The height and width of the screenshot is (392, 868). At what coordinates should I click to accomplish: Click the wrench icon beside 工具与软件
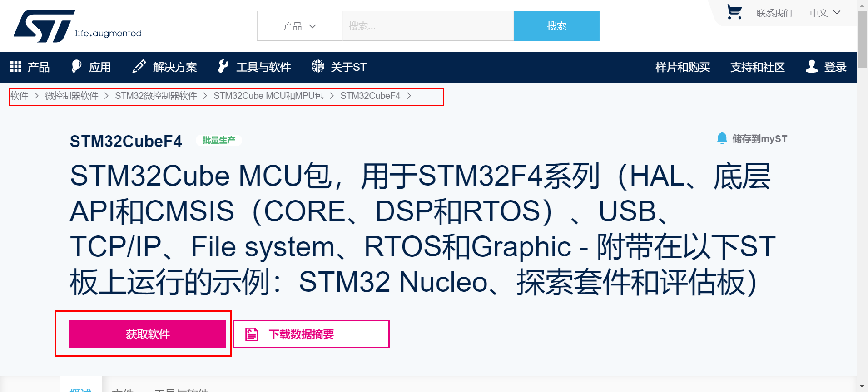point(223,66)
